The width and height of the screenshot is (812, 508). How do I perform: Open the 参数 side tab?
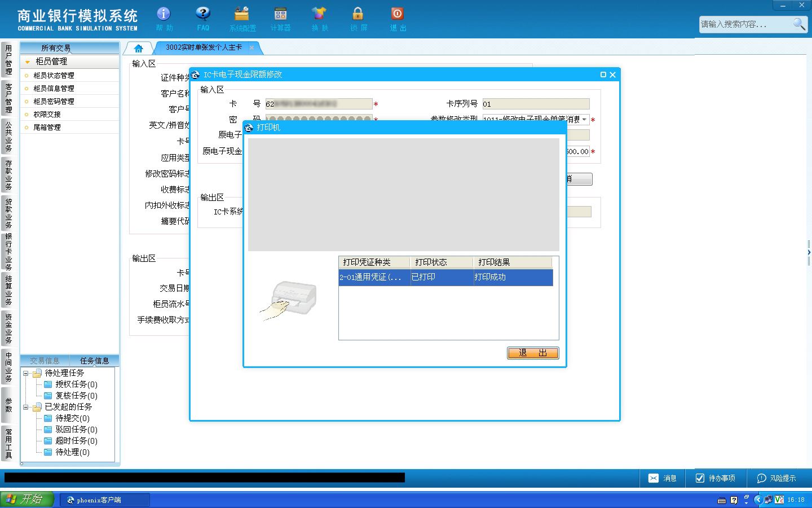[8, 405]
